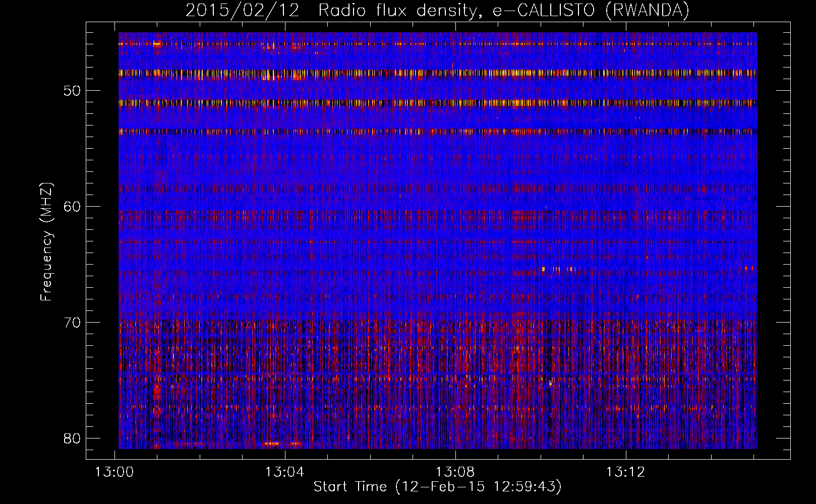Click the 60 MHz frequency tick label
Image resolution: width=816 pixels, height=504 pixels.
72,207
